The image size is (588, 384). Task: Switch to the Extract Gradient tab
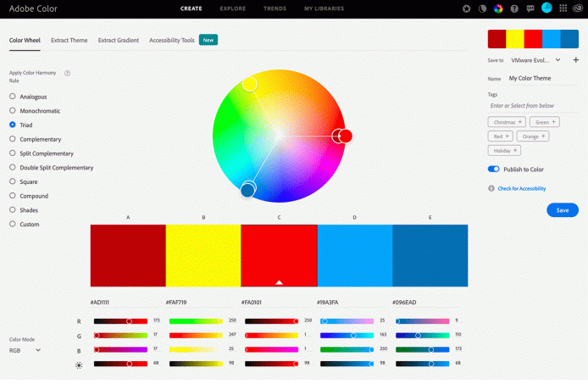pyautogui.click(x=119, y=40)
